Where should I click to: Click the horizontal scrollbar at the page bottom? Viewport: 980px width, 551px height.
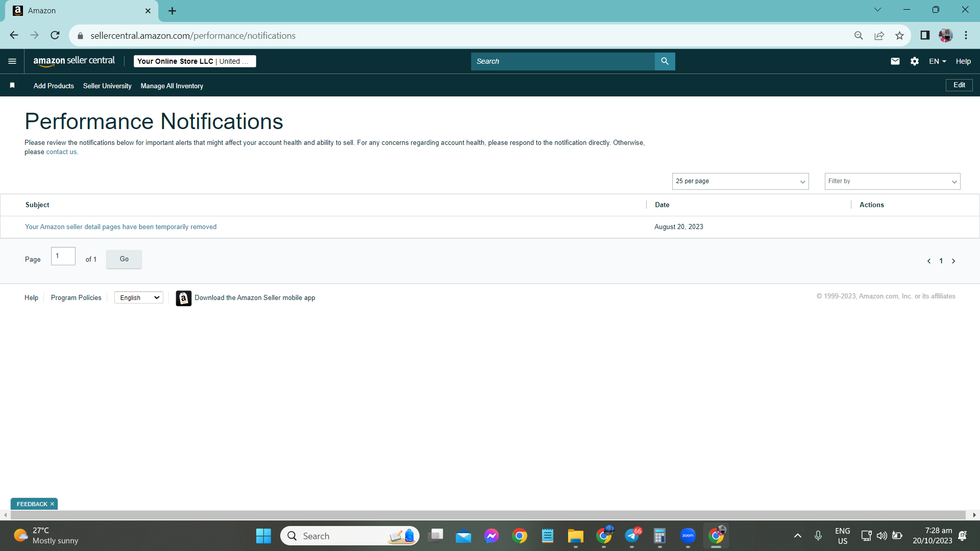487,515
